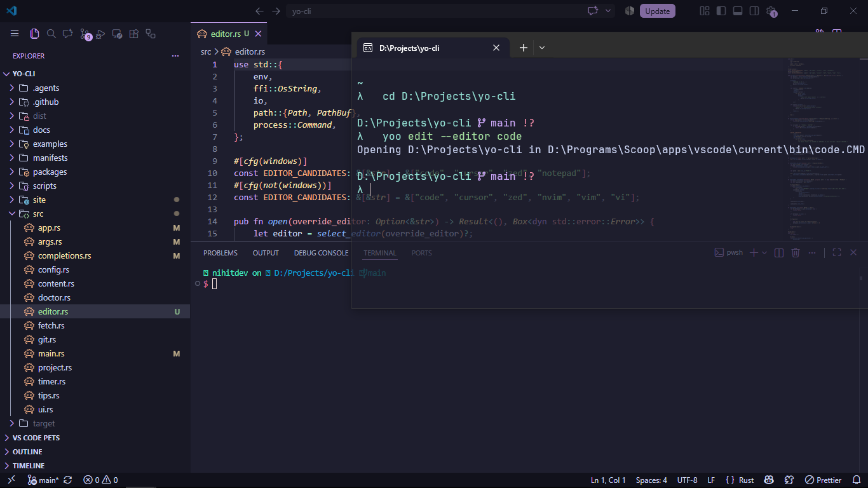The height and width of the screenshot is (488, 868).
Task: Open the Prettier status bar item
Action: [824, 480]
